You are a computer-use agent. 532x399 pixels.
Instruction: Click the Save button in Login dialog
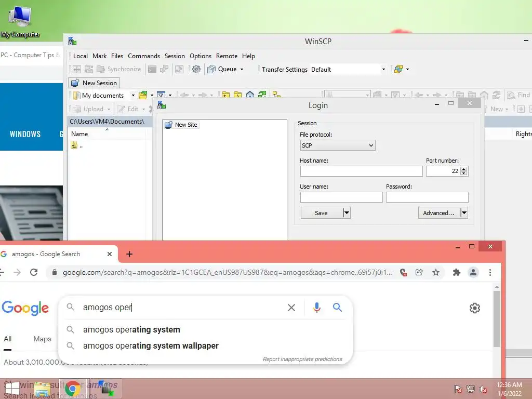[x=322, y=213]
